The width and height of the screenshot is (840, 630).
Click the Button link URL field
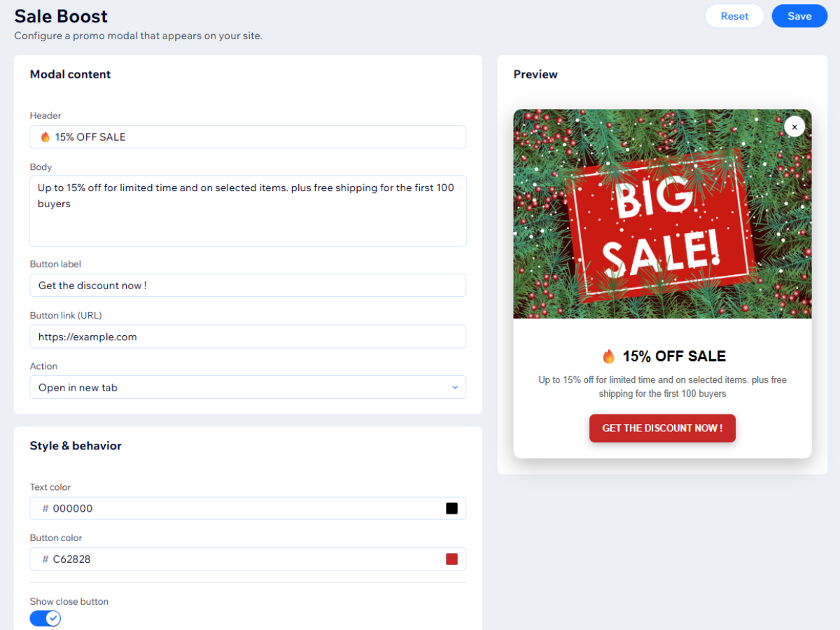point(247,337)
